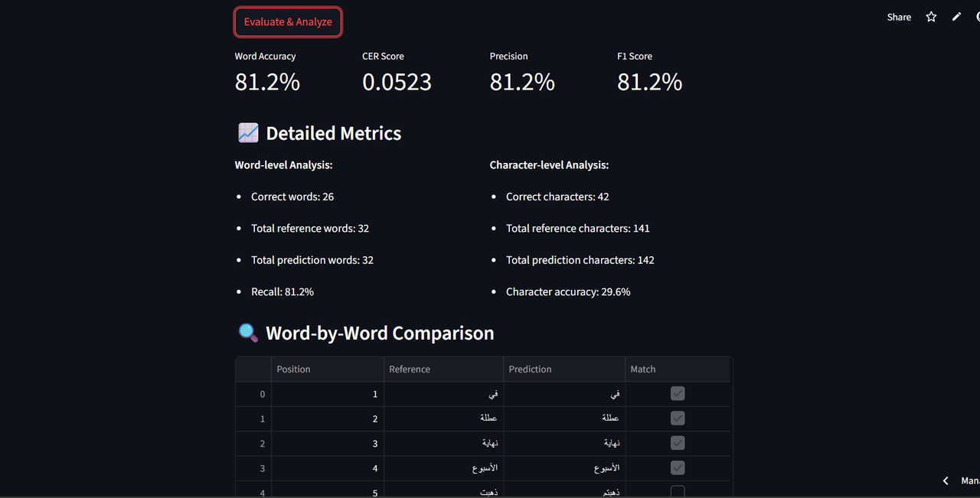Click the Position cell with value 1
980x498 pixels.
pyautogui.click(x=328, y=395)
